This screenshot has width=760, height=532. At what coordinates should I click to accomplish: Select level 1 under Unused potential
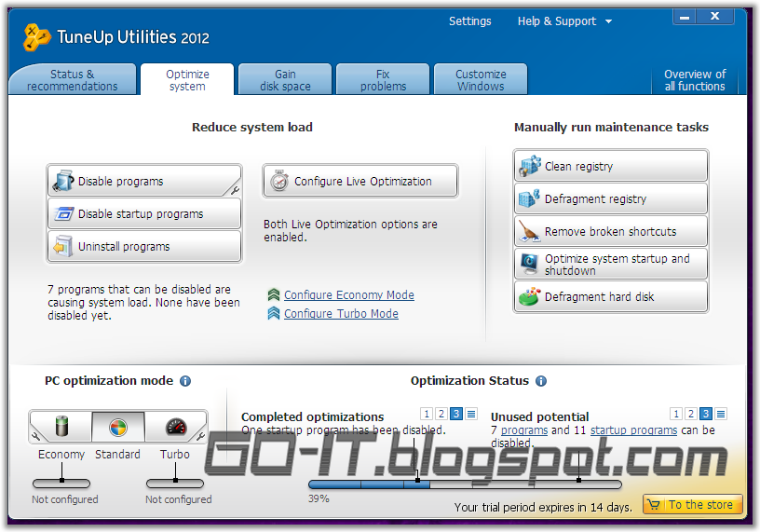(676, 414)
